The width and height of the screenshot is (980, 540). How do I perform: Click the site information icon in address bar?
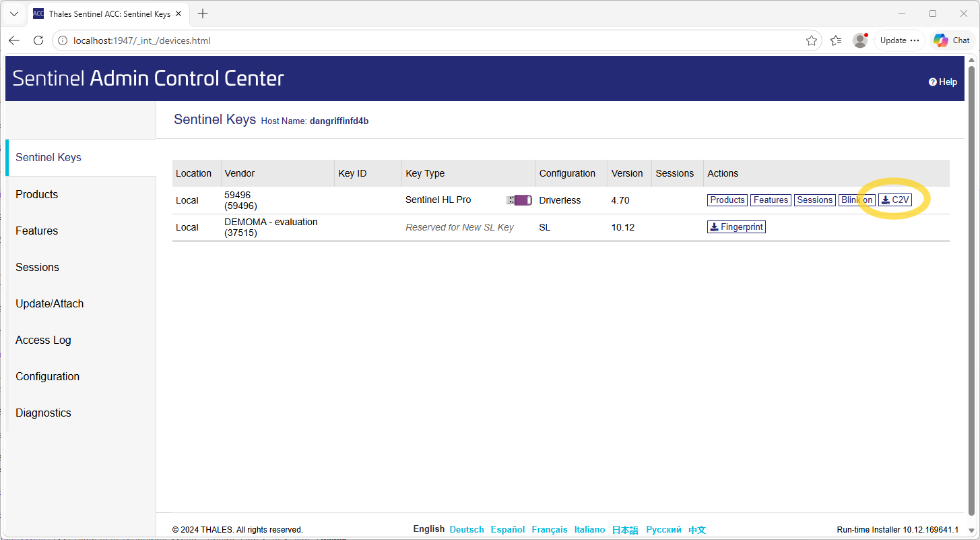[63, 40]
